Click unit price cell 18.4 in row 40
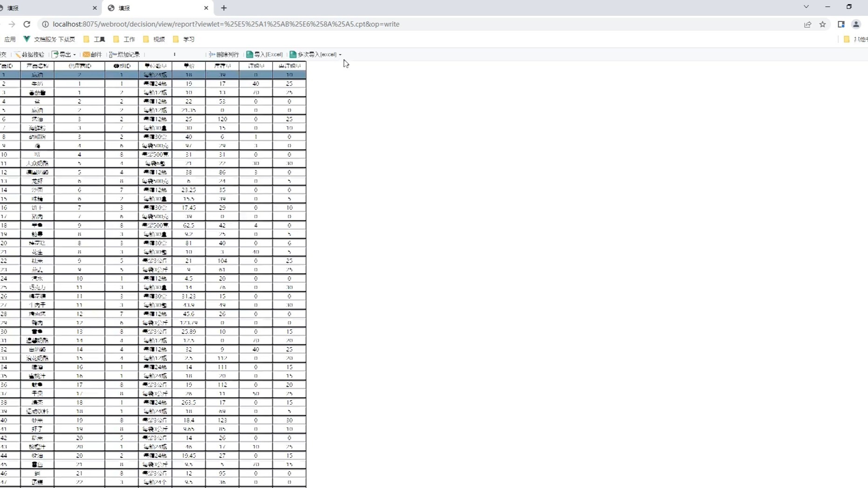Screen dimensions: 868x488 point(189,420)
